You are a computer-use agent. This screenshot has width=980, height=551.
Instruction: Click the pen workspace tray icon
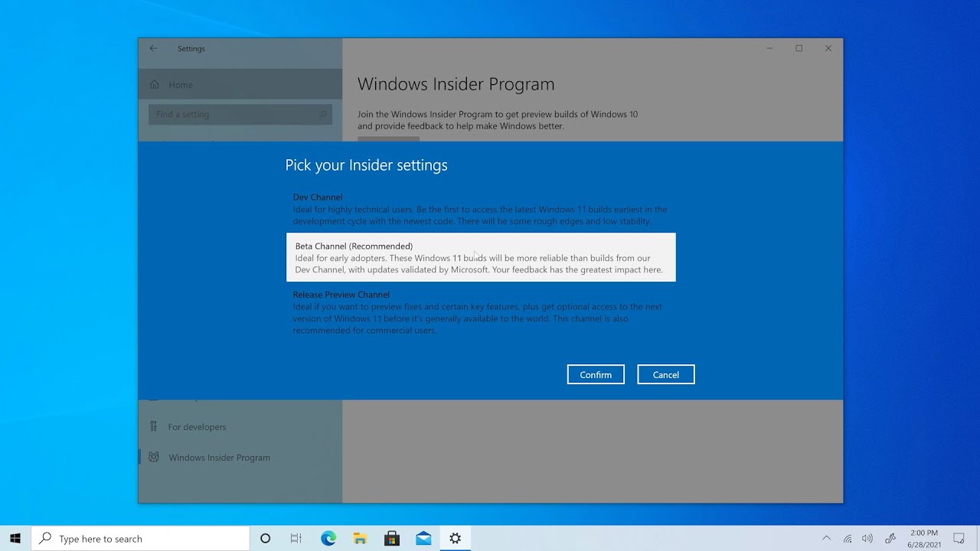pos(890,539)
